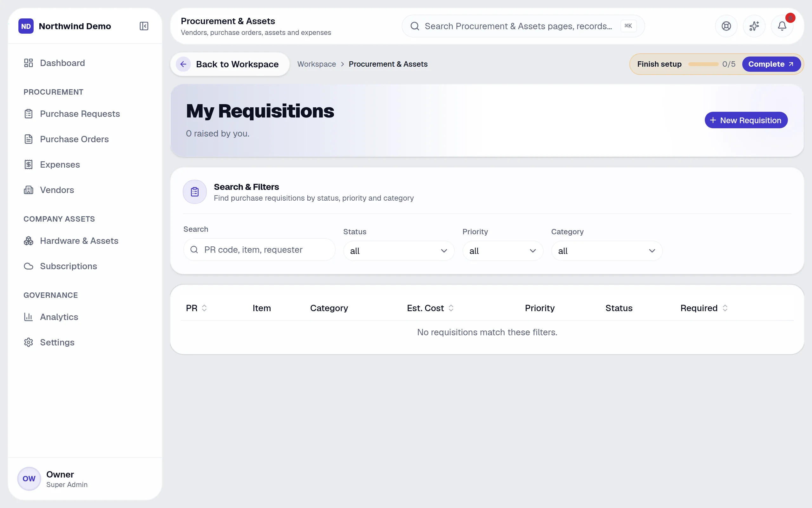Open the Priority filter dropdown

(x=503, y=251)
